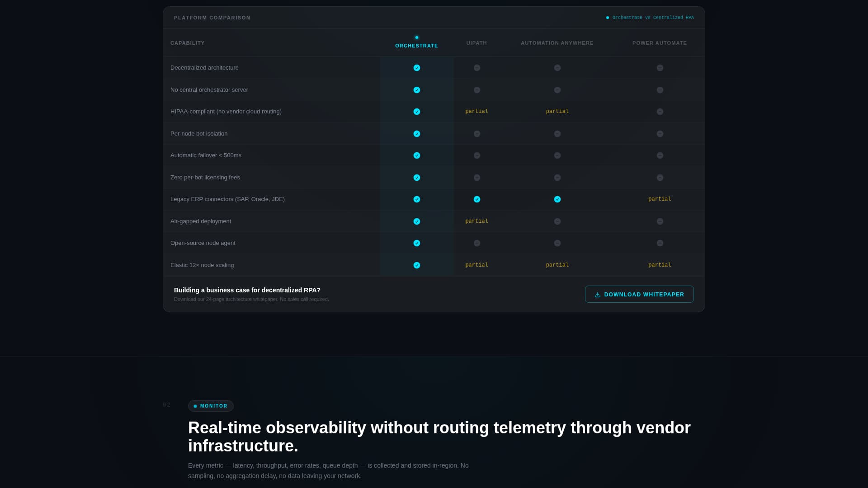
Task: Click Power Automate dash for Zero per-bot licensing fees
Action: [660, 178]
